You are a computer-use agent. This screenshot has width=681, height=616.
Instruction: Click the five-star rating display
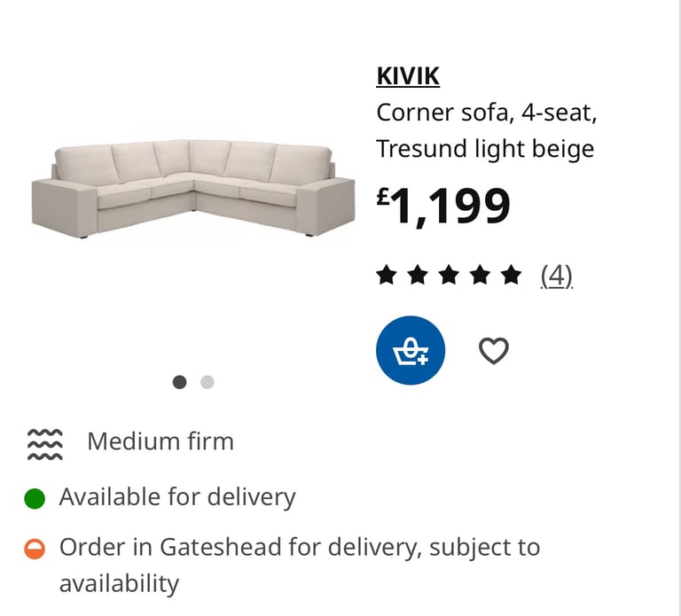(x=449, y=276)
